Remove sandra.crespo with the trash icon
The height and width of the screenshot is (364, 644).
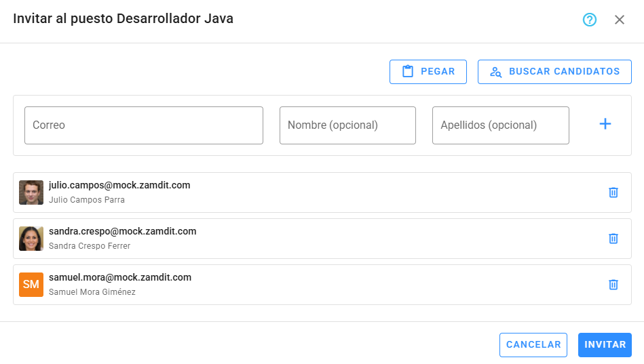[613, 239]
